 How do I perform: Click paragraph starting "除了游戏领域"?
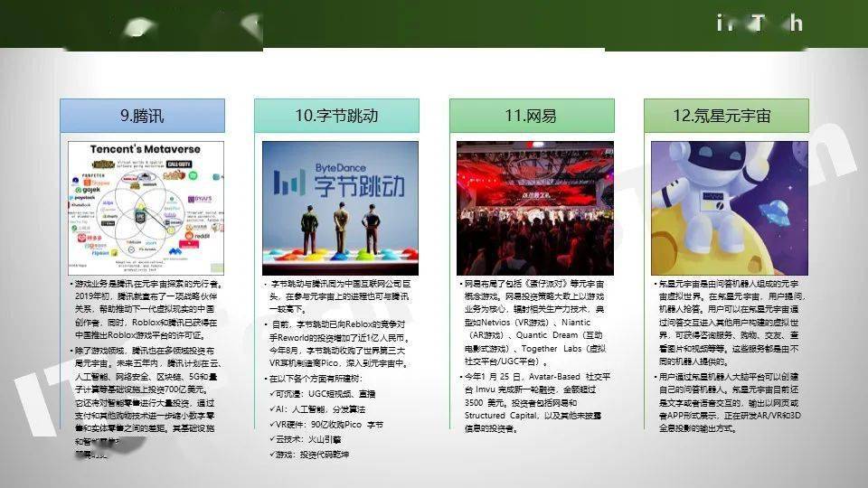[x=146, y=402]
